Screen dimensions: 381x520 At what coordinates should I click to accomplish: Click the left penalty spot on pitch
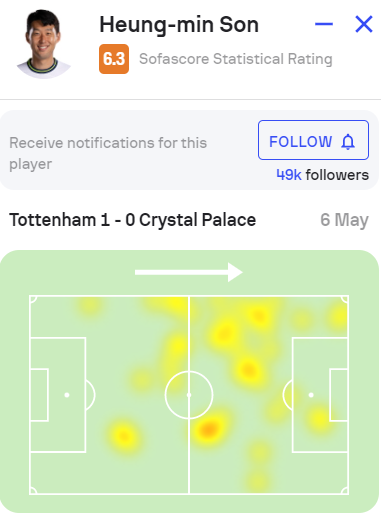pyautogui.click(x=67, y=395)
